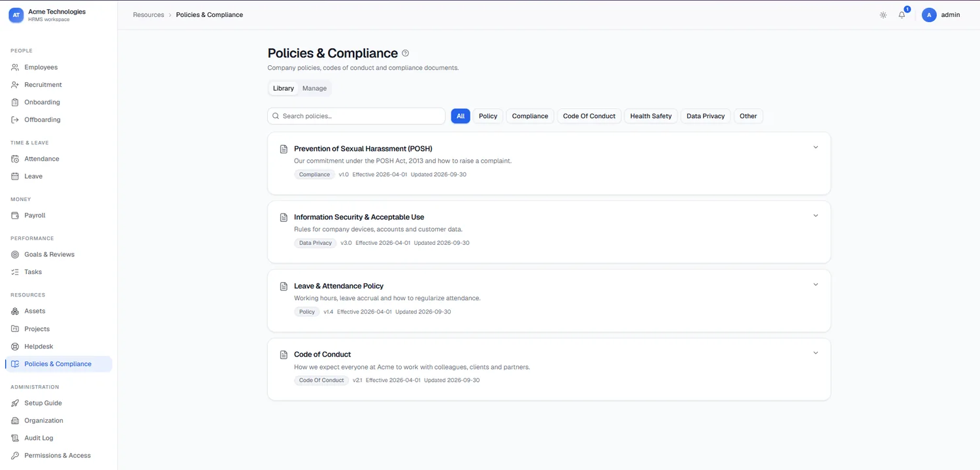Click the Prevention of Sexual Harassment (POSH) title

tap(363, 149)
